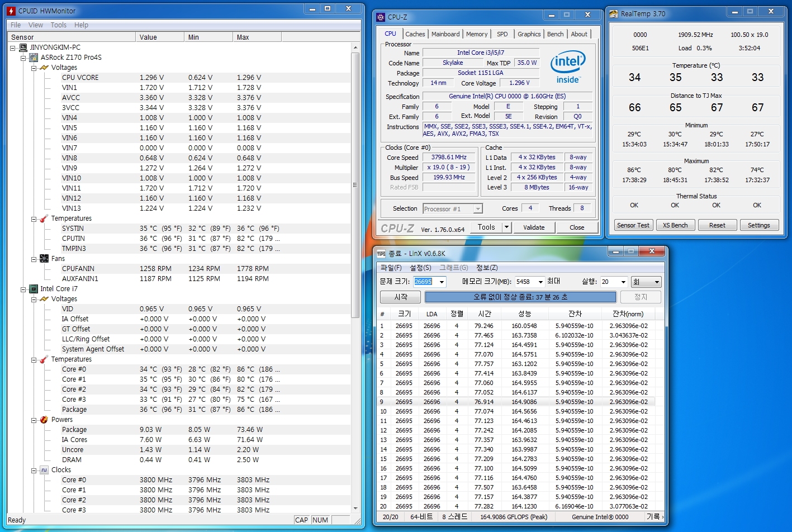Image resolution: width=792 pixels, height=532 pixels.
Task: Collapse the Intel Core i7 tree node
Action: click(x=23, y=289)
